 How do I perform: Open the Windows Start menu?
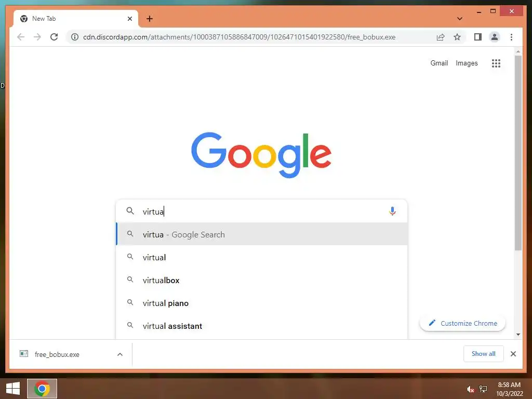[x=12, y=389]
